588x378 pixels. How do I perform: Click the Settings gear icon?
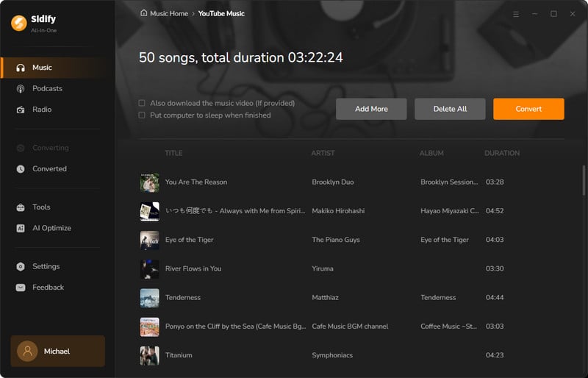point(21,266)
